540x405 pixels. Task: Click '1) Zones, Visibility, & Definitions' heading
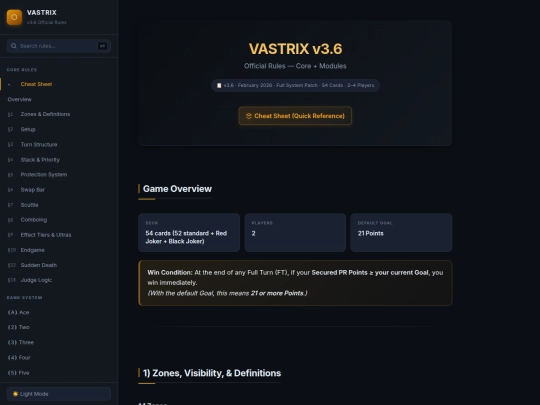click(x=212, y=373)
